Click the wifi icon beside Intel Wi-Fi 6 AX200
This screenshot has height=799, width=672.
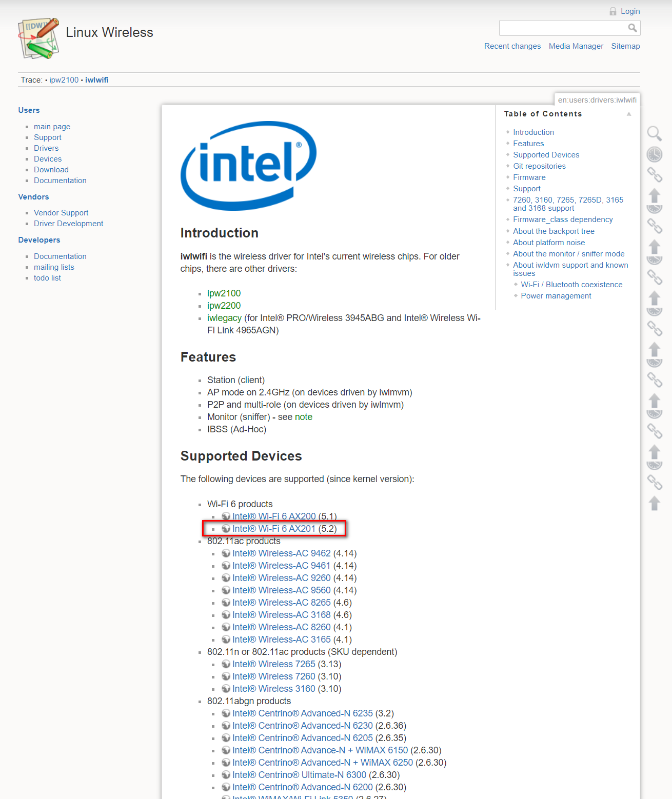pyautogui.click(x=226, y=516)
